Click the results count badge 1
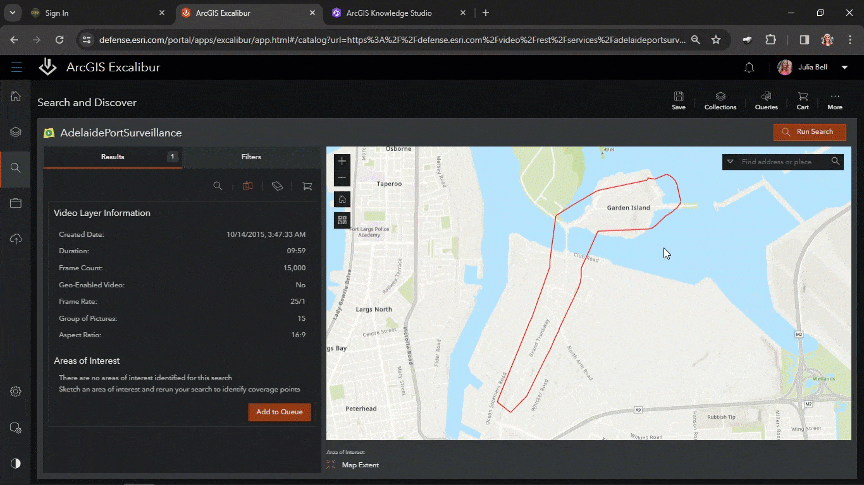864x485 pixels. click(x=172, y=157)
